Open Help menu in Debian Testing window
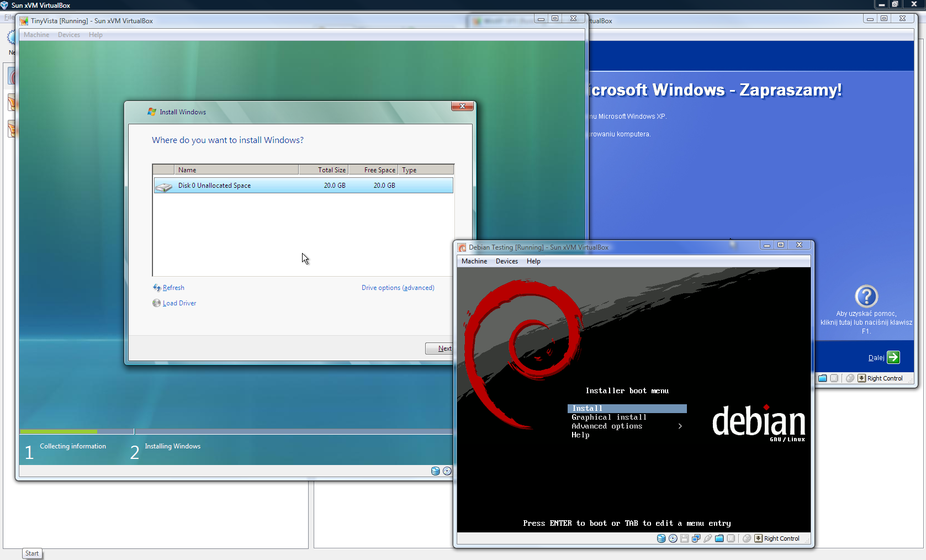Viewport: 926px width, 560px height. [533, 261]
